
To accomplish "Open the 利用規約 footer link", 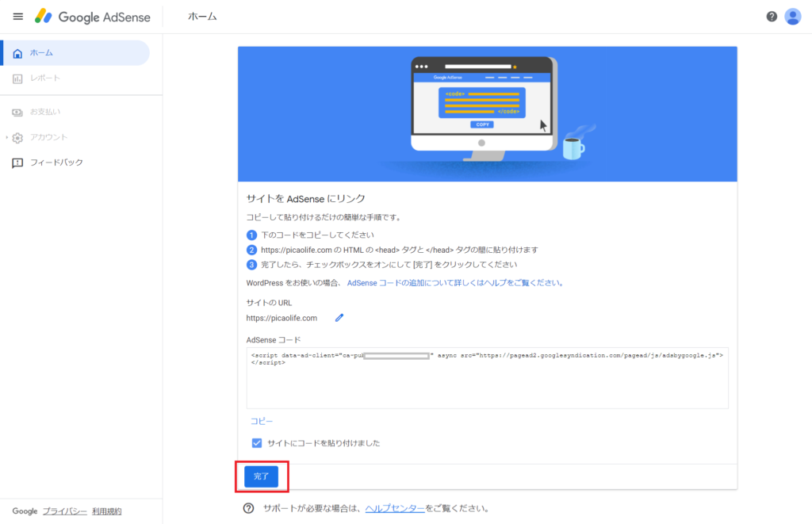I will click(107, 511).
